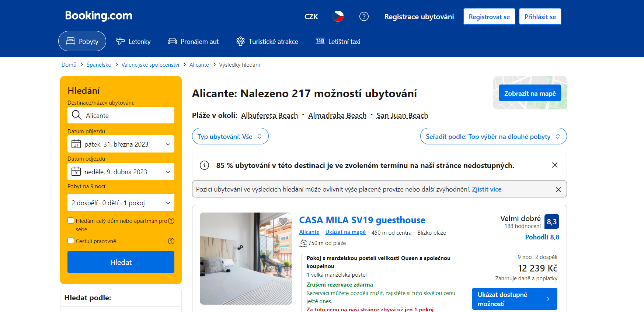Click the Alicante link under CASA MILA
644x312 pixels.
[309, 232]
